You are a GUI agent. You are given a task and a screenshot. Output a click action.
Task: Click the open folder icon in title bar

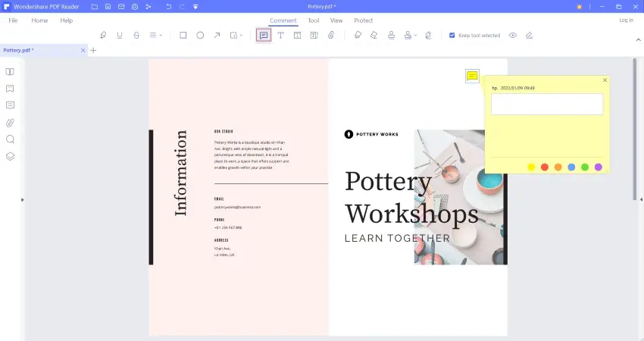(x=95, y=7)
